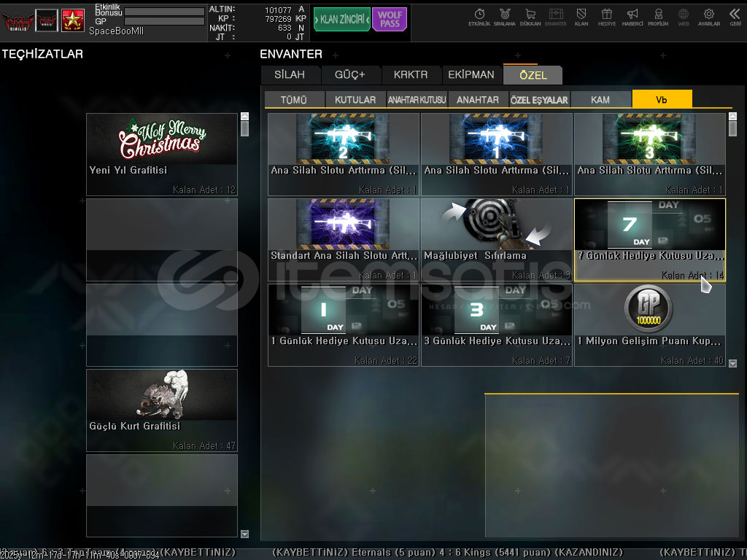Click the equipment list scrollbar thumb
The image size is (747, 560).
(x=245, y=128)
